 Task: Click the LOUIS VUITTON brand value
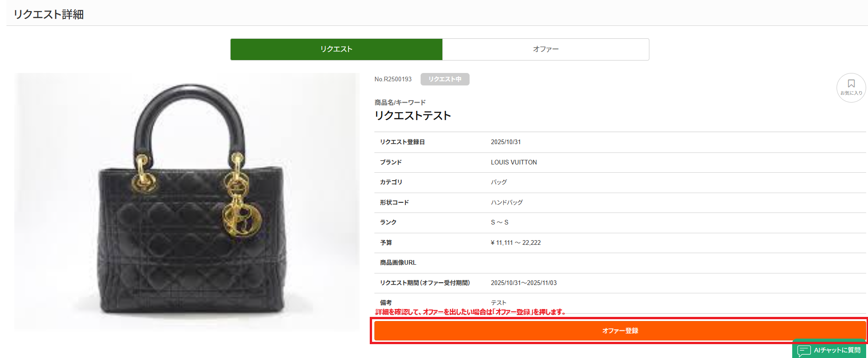[514, 163]
